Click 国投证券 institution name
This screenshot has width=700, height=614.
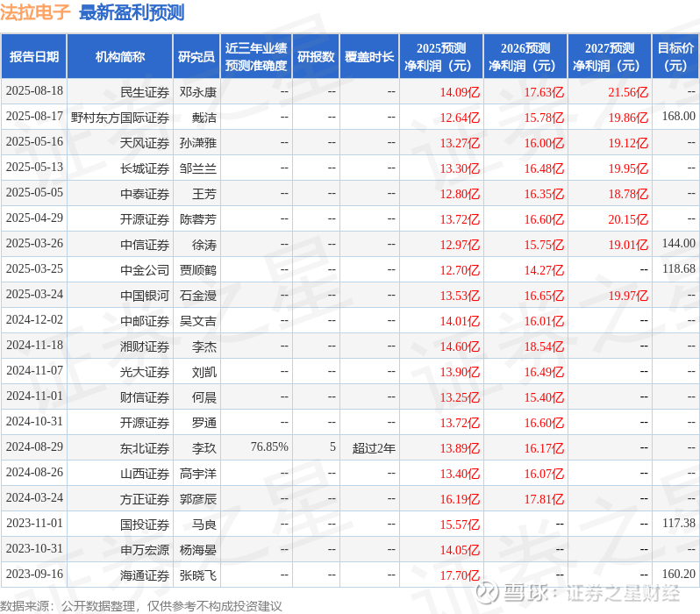tap(145, 525)
